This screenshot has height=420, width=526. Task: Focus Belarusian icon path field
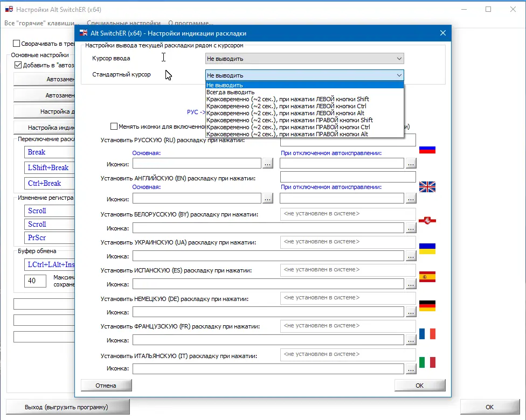tap(268, 228)
